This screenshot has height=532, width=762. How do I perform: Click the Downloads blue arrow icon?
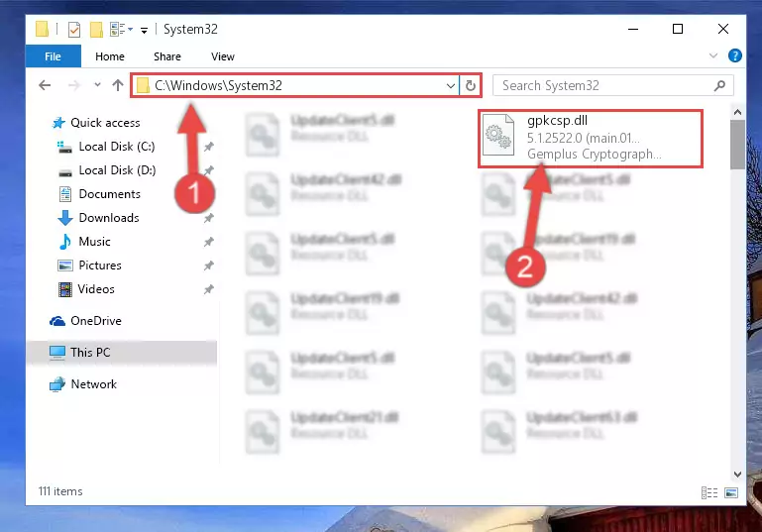coord(65,218)
